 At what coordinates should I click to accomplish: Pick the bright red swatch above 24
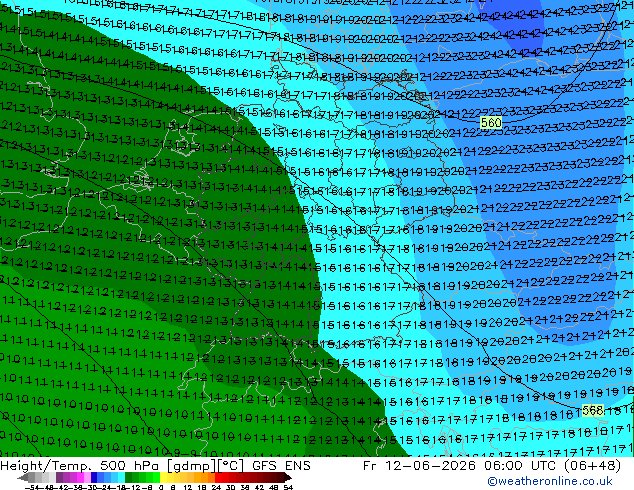[x=218, y=478]
